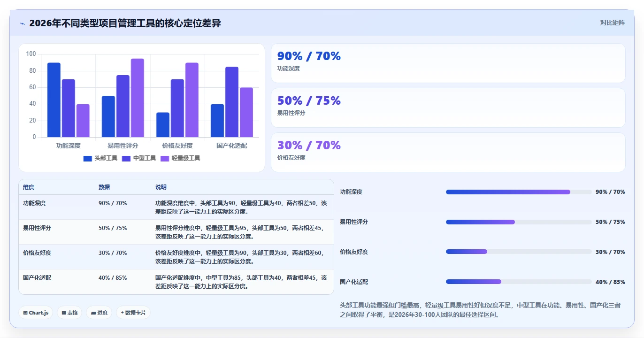Image resolution: width=644 pixels, height=338 pixels.
Task: Click the 国产化适配 progress bar
Action: click(x=519, y=282)
